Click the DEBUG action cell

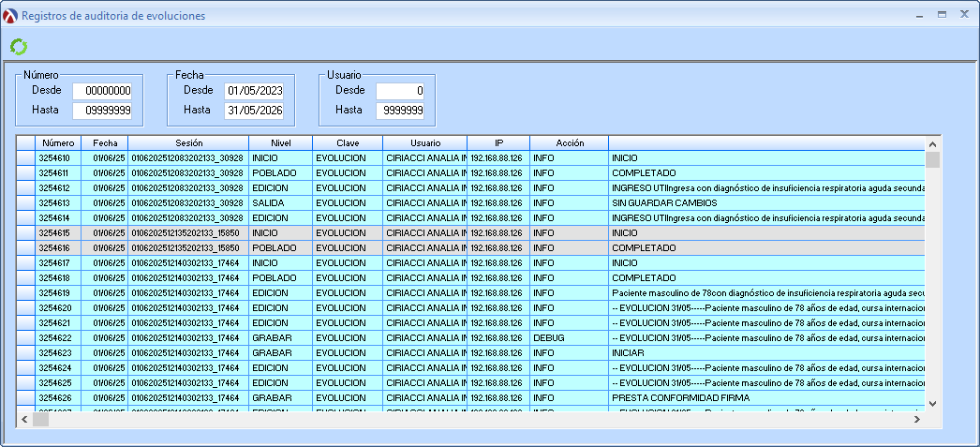(x=570, y=338)
